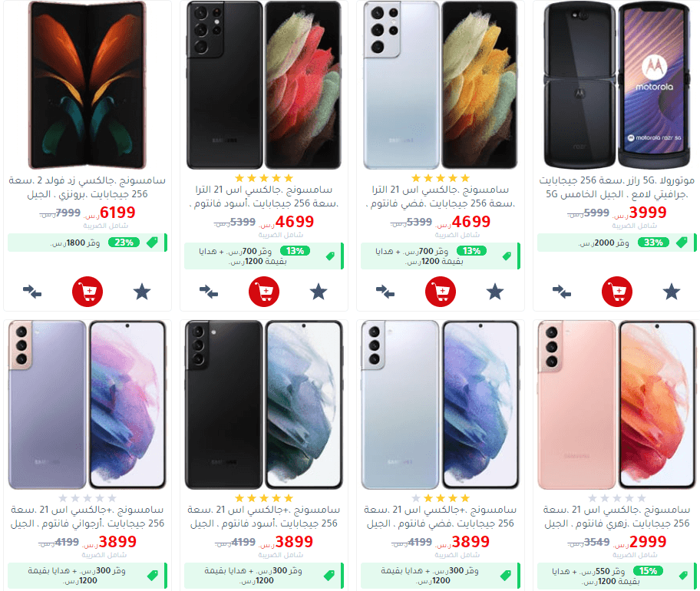This screenshot has height=591, width=700.
Task: Open the Galaxy Z Fold 2 bronze title link
Action: point(87,187)
